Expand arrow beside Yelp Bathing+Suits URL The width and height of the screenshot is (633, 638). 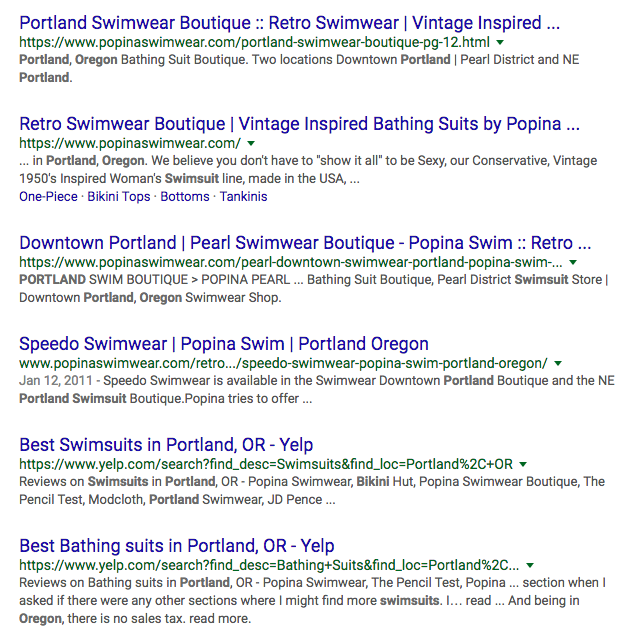(x=530, y=565)
